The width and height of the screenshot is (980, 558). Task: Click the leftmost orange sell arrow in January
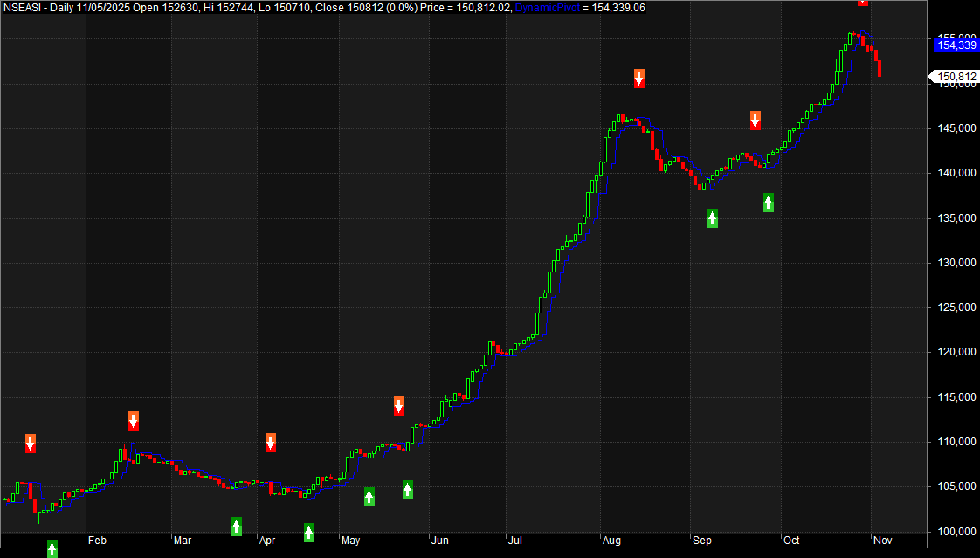pos(31,444)
